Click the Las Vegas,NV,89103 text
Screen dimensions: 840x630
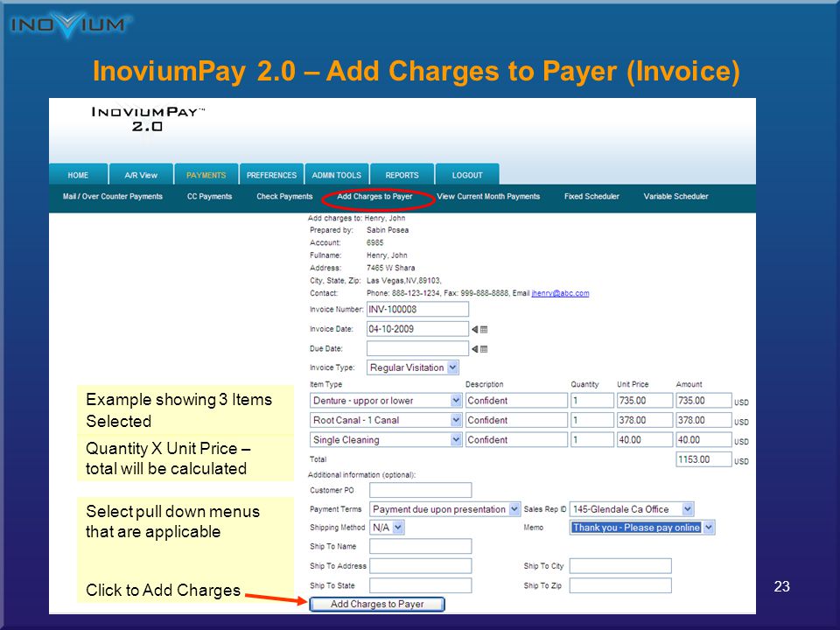(404, 281)
